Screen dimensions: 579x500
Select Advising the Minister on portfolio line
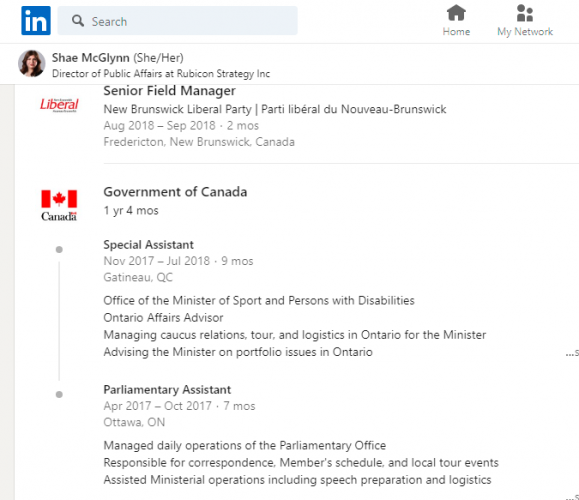tap(238, 352)
